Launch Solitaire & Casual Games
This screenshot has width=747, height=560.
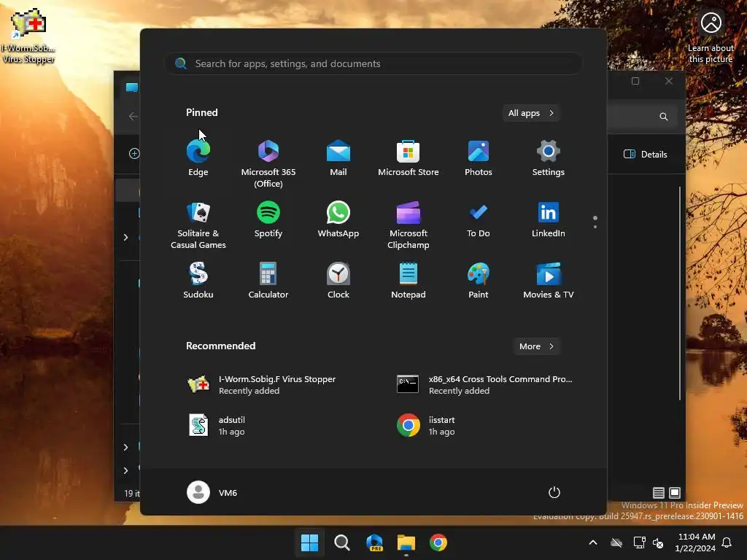point(198,225)
